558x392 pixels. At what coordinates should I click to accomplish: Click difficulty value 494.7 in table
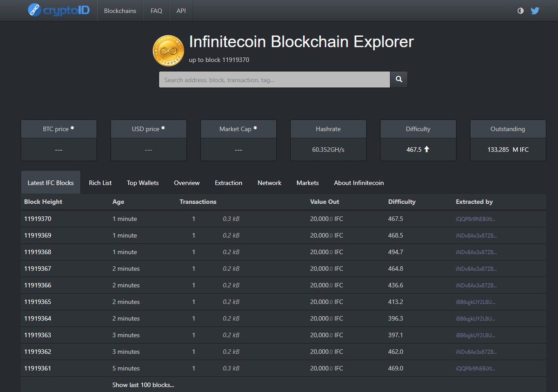point(396,252)
